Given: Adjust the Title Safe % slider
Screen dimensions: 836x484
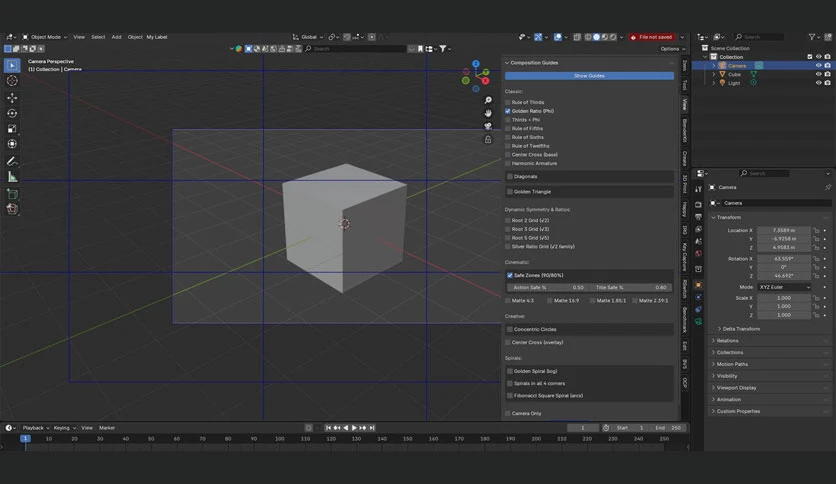Looking at the screenshot, I should [630, 287].
